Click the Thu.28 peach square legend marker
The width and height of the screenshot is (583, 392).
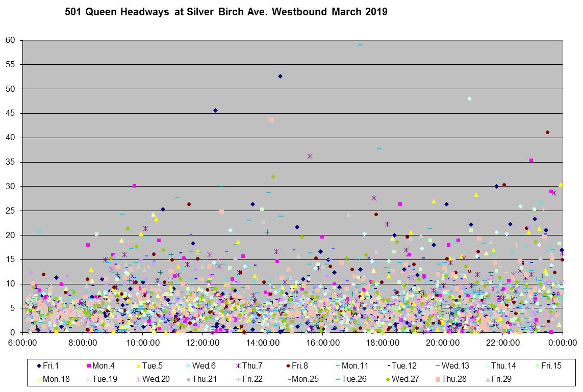tap(438, 379)
